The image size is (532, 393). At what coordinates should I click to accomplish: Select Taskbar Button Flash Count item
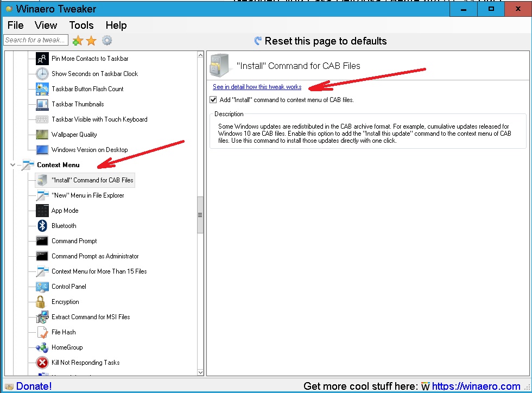point(87,89)
